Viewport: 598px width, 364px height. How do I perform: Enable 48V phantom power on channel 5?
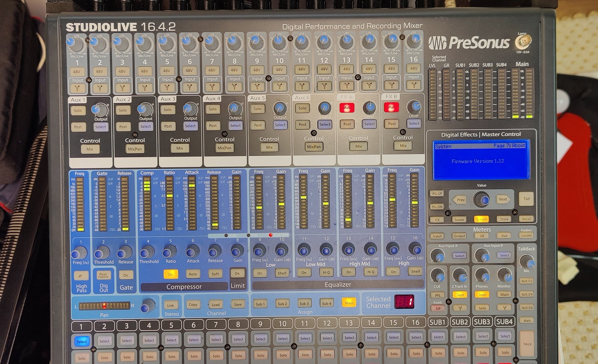(167, 71)
